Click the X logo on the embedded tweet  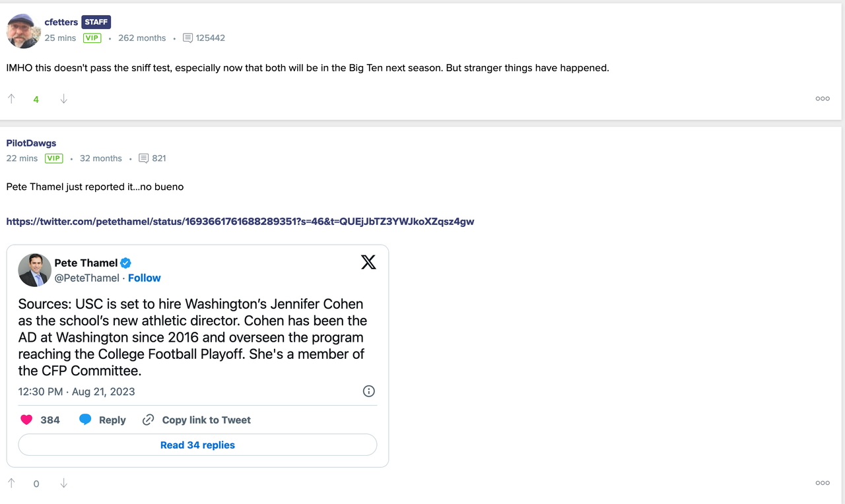(368, 262)
